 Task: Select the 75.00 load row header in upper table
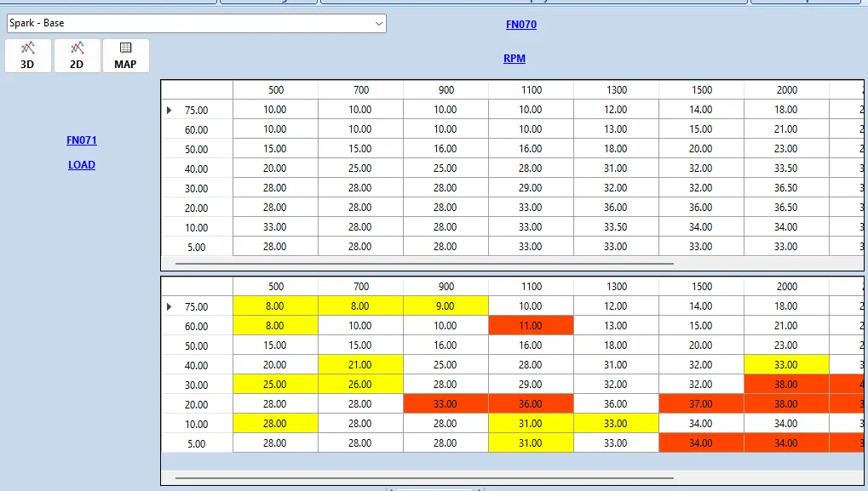[197, 110]
